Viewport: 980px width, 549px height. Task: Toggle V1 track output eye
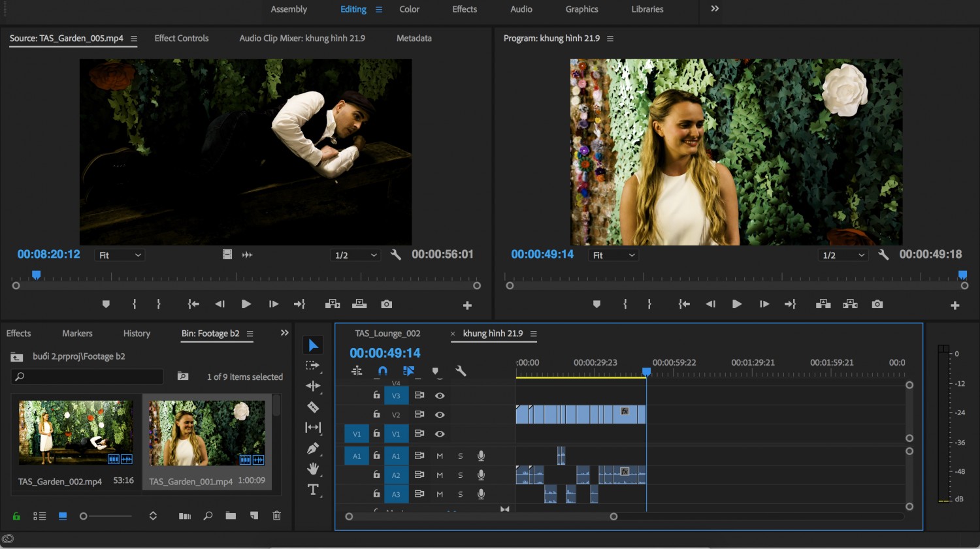point(440,433)
